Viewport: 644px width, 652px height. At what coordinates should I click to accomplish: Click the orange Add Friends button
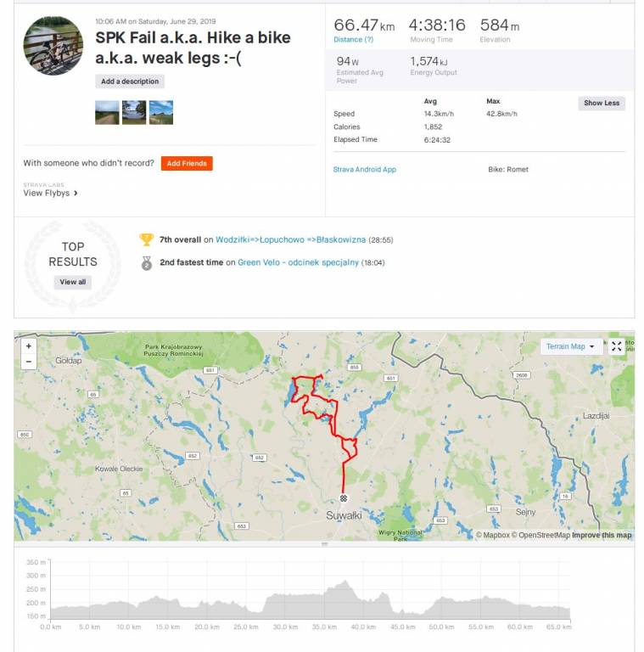pyautogui.click(x=187, y=163)
